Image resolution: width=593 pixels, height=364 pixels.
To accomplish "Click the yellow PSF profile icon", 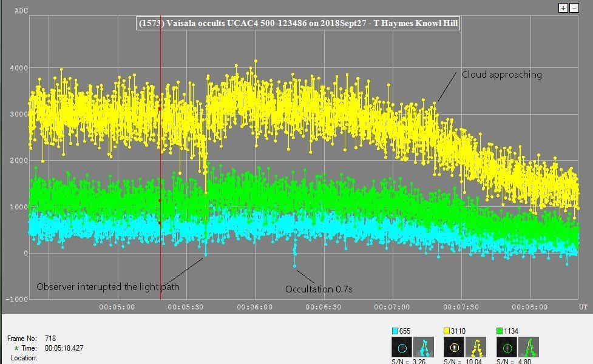I will (476, 348).
